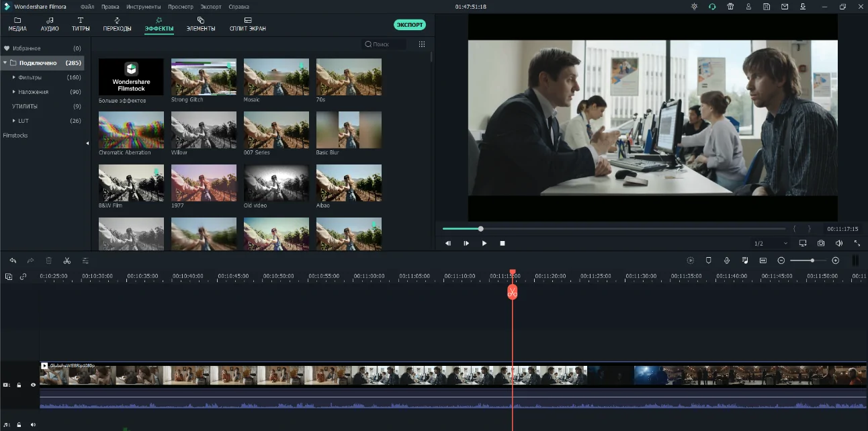Hide video track 1 with eye icon
This screenshot has width=868, height=431.
point(33,385)
